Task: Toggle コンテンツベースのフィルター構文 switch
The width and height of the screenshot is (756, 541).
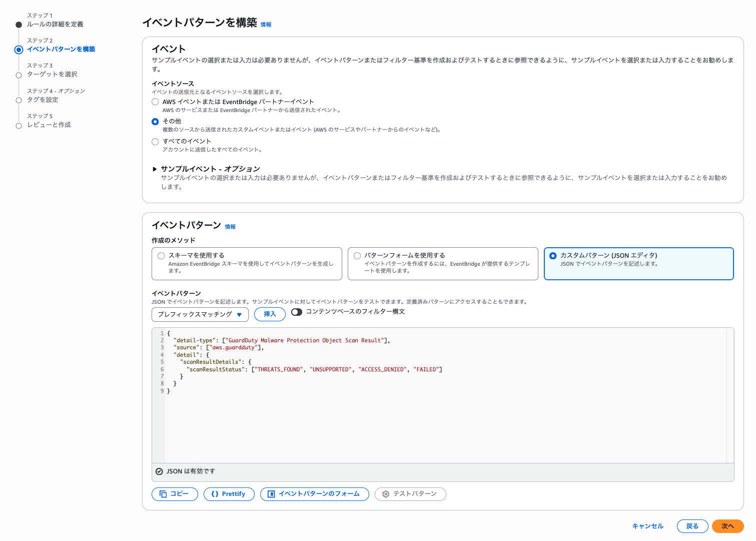Action: 297,312
